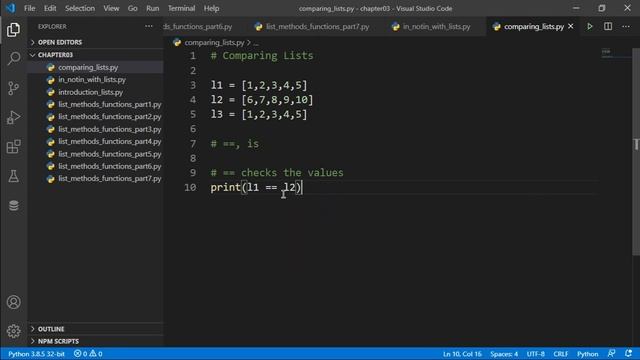Click the '# Comparing Lists' comment

pos(262,56)
